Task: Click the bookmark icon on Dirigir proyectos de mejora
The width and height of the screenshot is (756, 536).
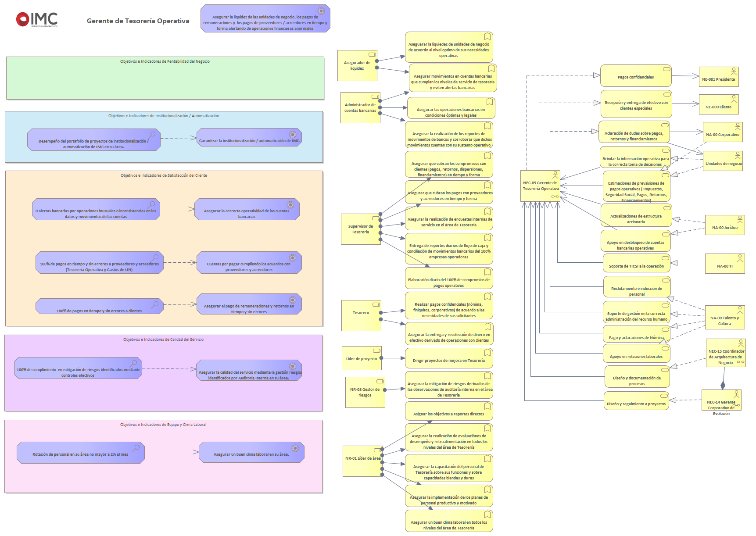Action: coord(487,353)
